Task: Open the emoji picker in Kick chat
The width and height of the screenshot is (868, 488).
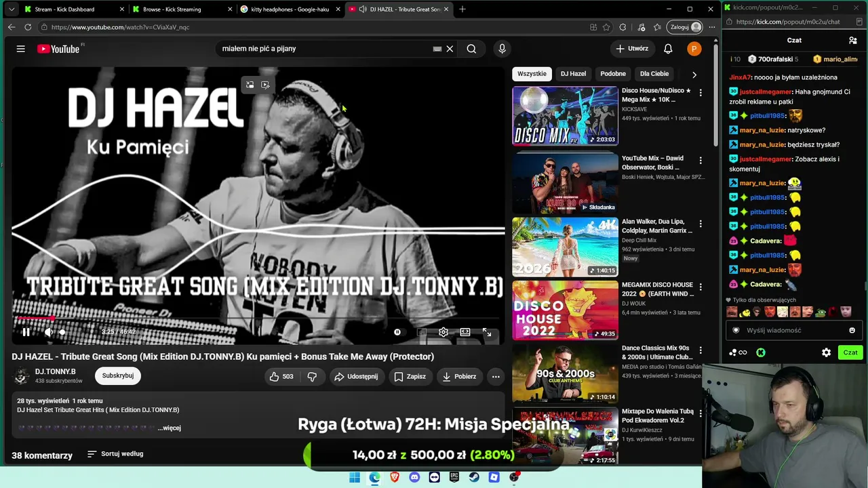Action: pyautogui.click(x=852, y=330)
